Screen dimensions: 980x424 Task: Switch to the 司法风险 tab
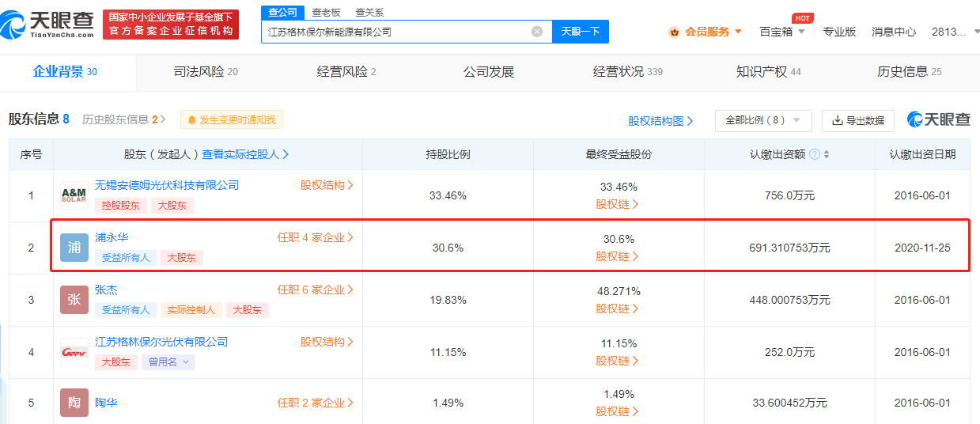tap(206, 72)
